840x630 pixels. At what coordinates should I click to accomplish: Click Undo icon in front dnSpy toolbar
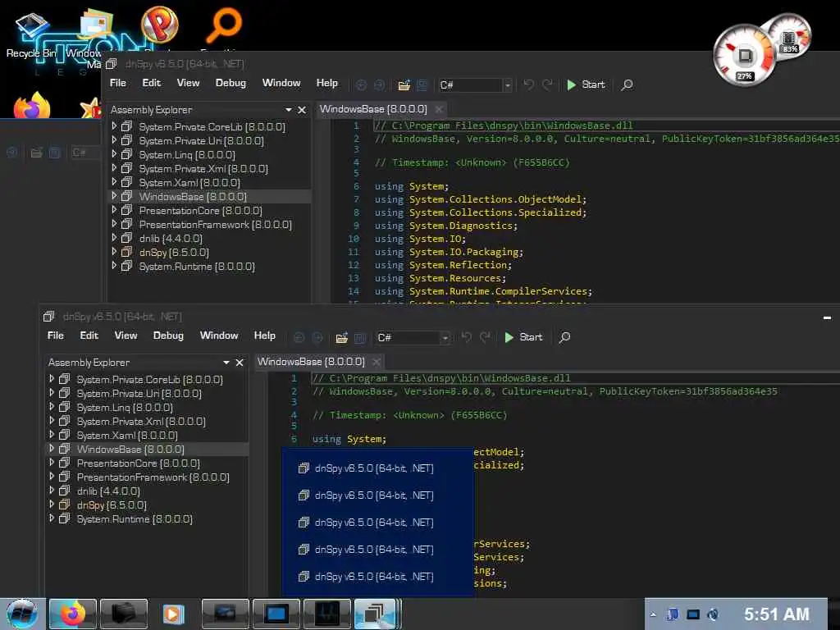[x=467, y=337]
